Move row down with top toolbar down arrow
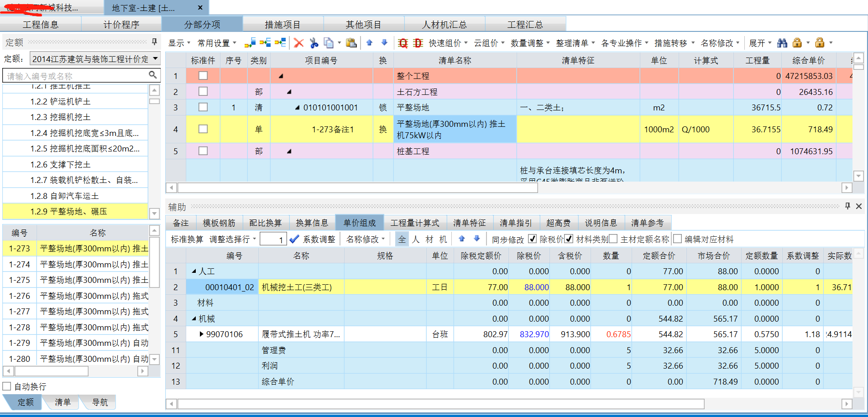 [384, 42]
